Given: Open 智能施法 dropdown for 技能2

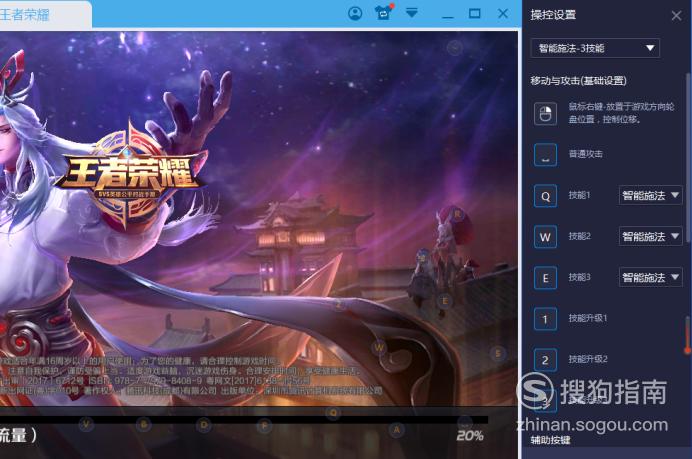Looking at the screenshot, I should tap(651, 237).
